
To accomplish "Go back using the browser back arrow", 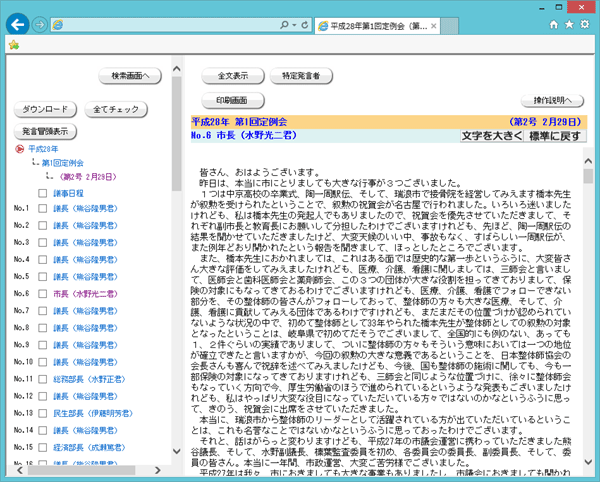I will [x=18, y=25].
